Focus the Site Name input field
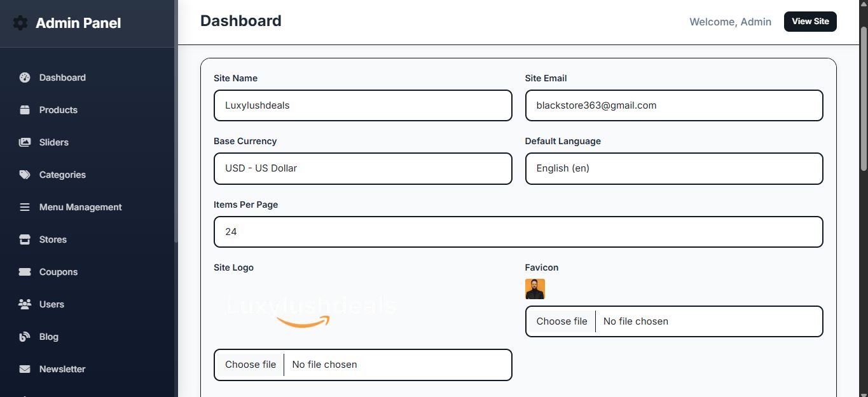 tap(362, 105)
